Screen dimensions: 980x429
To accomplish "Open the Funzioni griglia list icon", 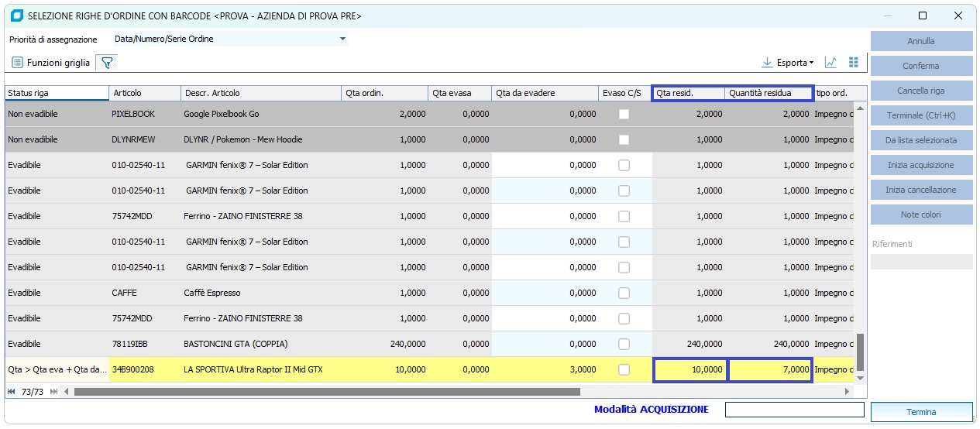I will click(x=17, y=63).
